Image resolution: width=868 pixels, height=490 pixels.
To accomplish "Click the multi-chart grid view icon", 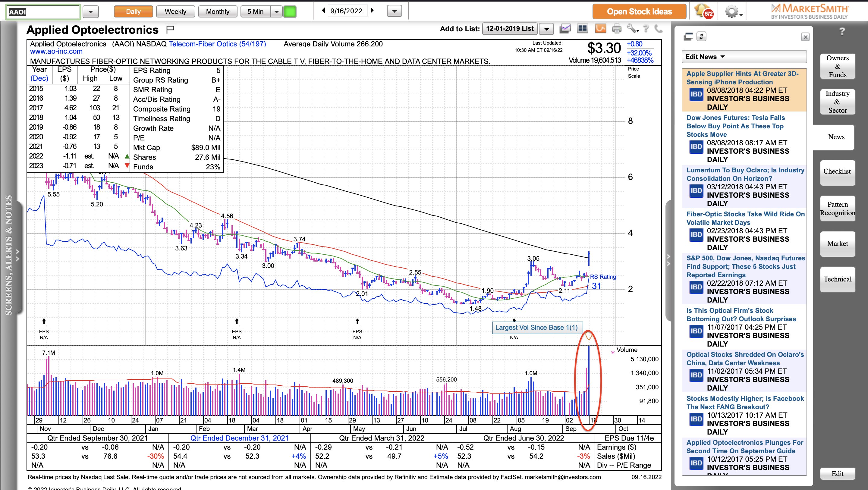I will click(x=582, y=29).
